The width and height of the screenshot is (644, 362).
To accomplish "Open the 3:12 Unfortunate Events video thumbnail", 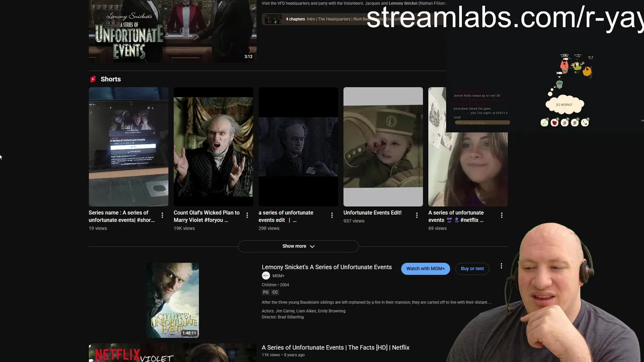I will click(x=173, y=31).
